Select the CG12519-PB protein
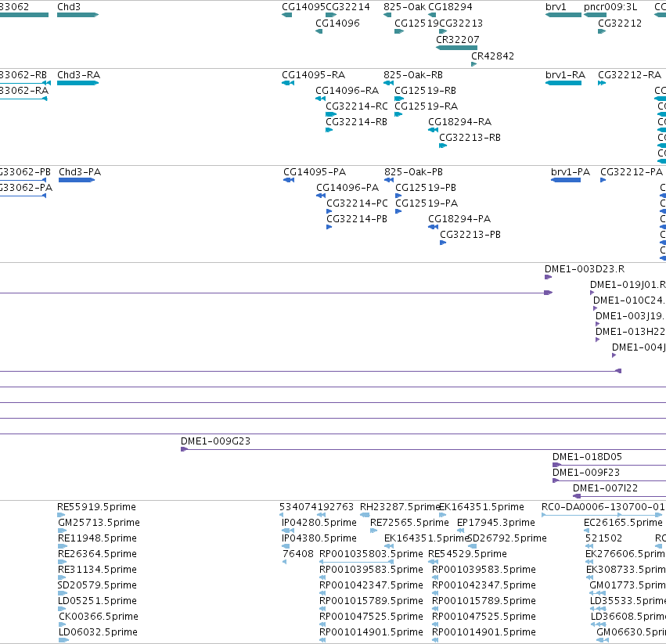Screen dimensions: 666x644 pos(398,196)
